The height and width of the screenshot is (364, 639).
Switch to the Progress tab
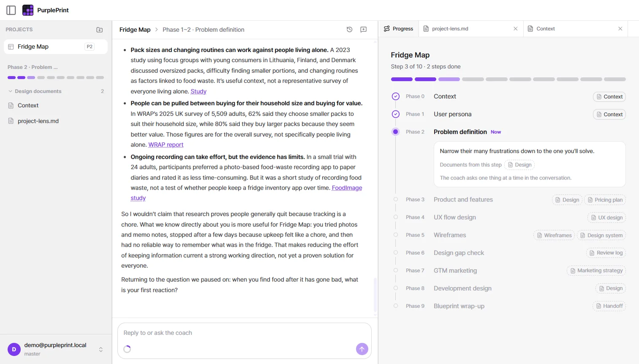coord(398,29)
